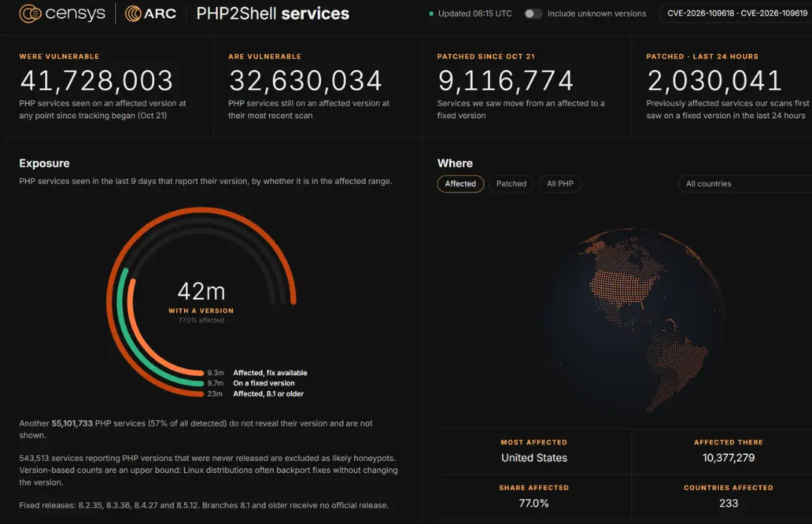Click the outer dark-orange ring of the exposure chart
Image resolution: width=812 pixels, height=524 pixels.
109,302
